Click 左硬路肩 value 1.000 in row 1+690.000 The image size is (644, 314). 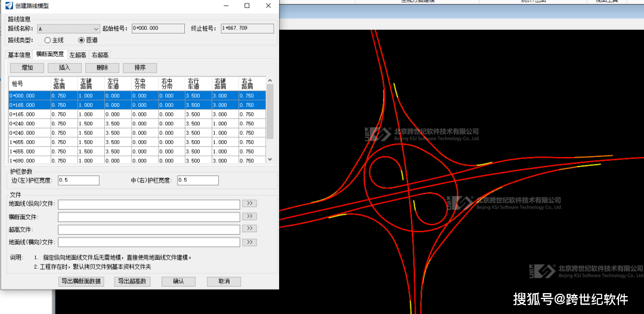pos(91,161)
